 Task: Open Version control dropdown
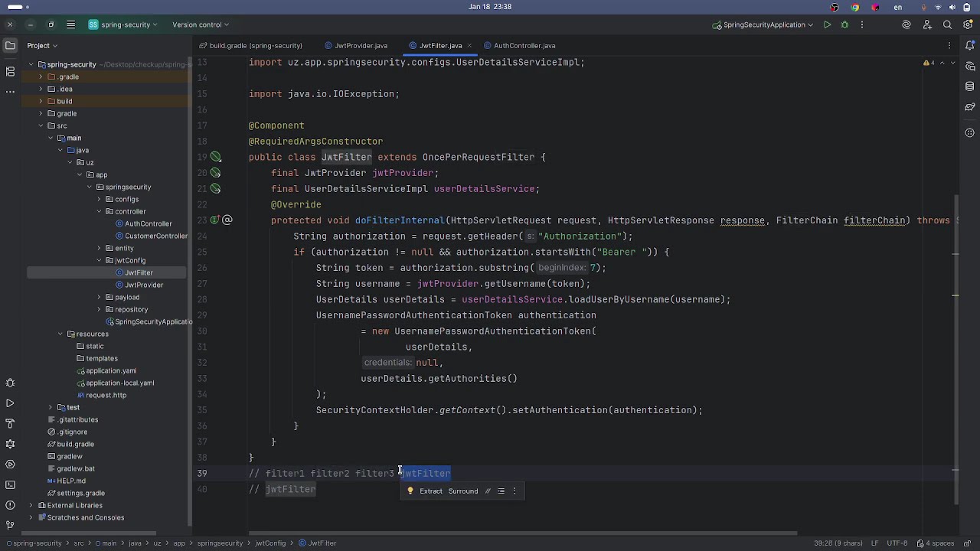tap(201, 24)
